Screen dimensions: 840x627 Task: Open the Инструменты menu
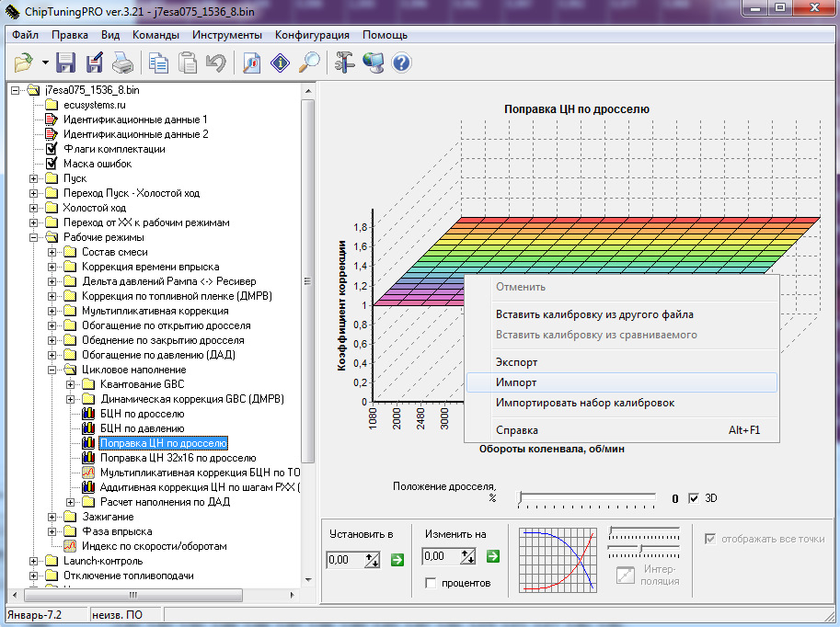point(227,35)
